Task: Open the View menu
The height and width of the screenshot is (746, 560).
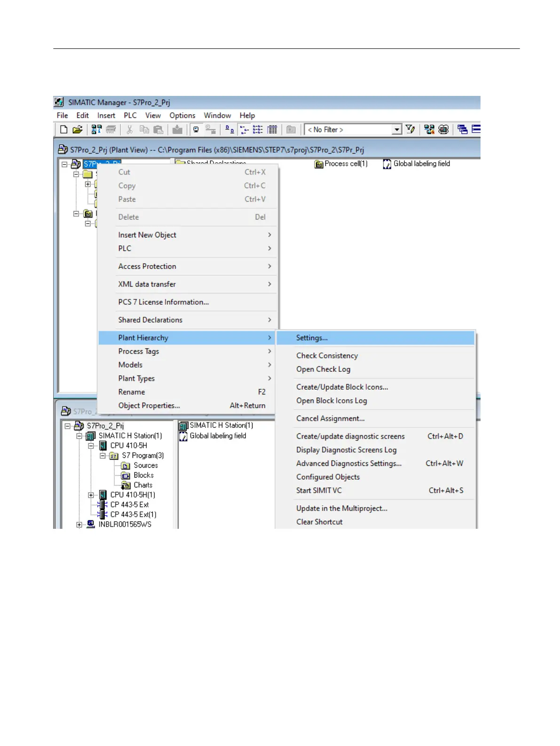Action: 153,116
